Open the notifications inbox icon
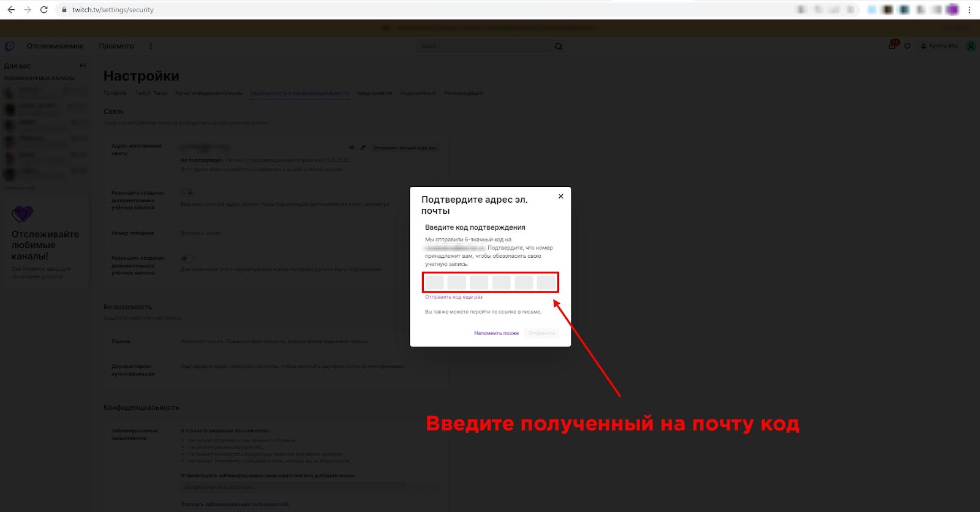 tap(892, 46)
